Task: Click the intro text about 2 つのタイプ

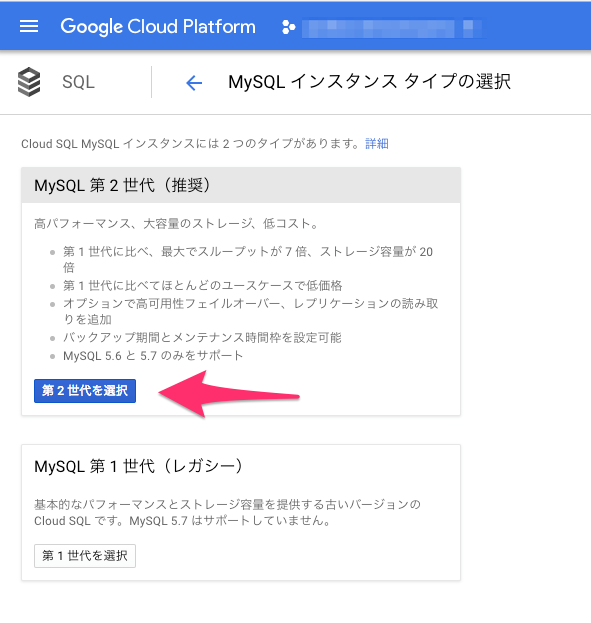Action: (193, 143)
